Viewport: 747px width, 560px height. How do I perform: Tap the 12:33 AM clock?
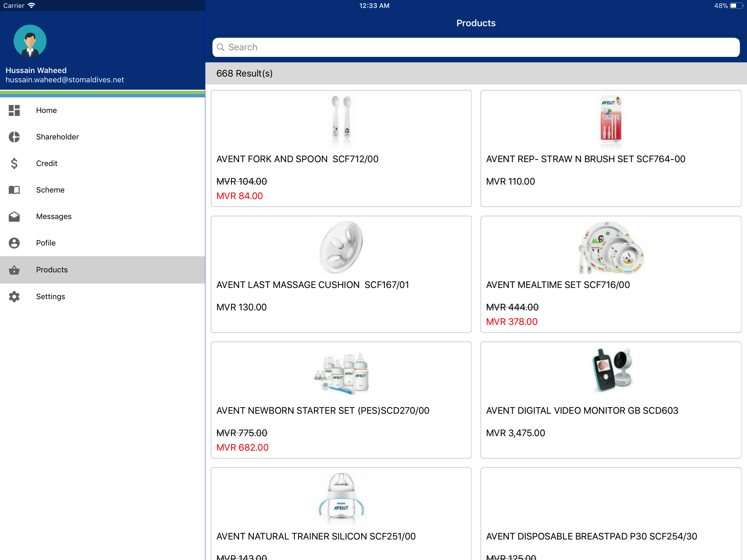[374, 5]
